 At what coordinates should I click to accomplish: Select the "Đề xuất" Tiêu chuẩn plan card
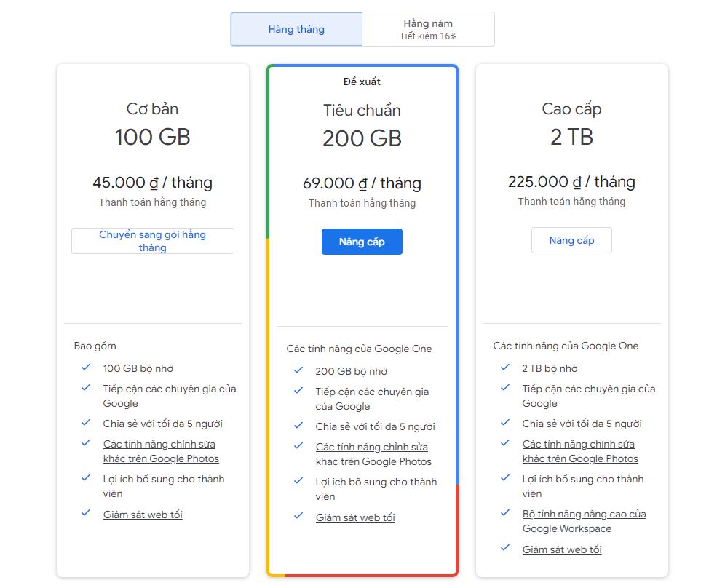coord(362,81)
